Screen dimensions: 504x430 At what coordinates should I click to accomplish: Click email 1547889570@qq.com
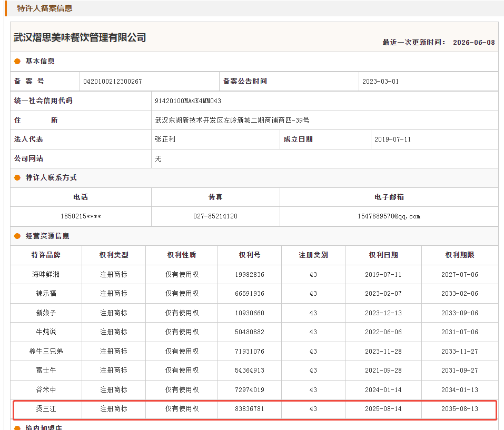[389, 216]
